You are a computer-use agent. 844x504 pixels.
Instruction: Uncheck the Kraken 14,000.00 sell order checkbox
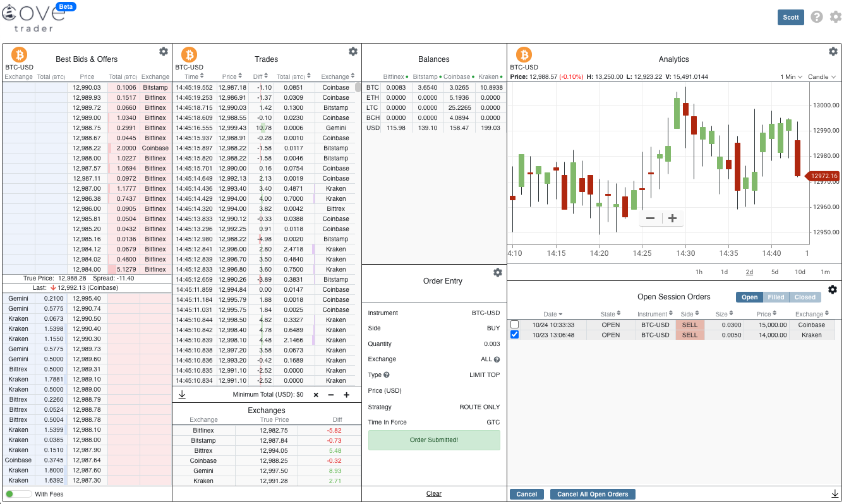514,335
